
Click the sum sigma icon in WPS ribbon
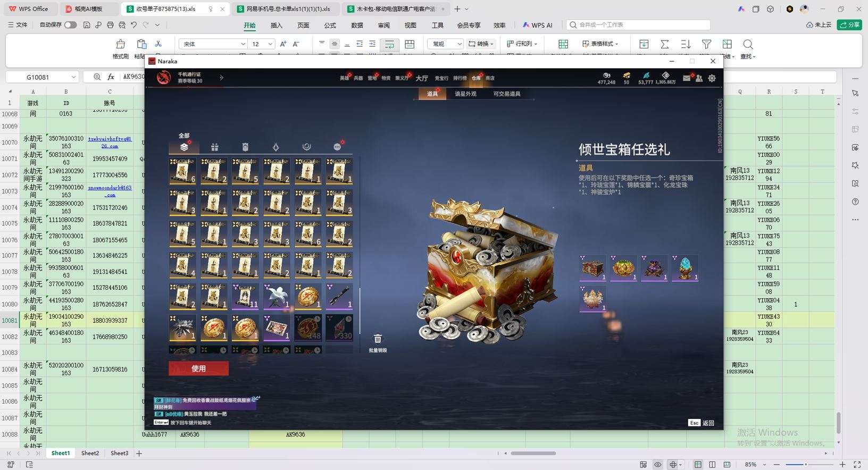664,44
